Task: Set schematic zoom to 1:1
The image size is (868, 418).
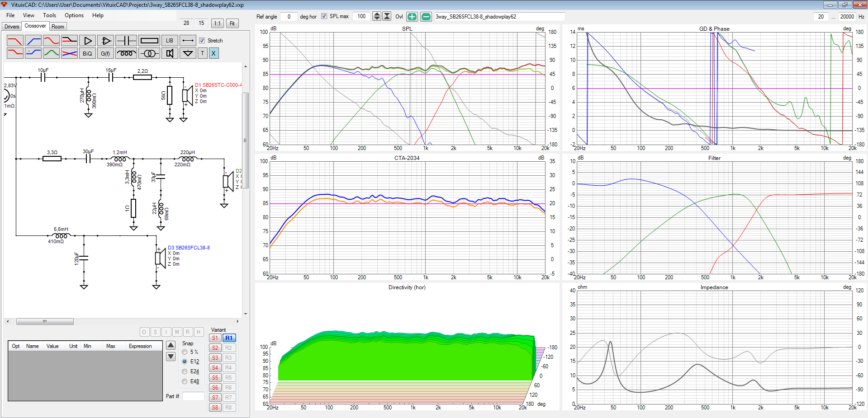Action: pos(218,23)
